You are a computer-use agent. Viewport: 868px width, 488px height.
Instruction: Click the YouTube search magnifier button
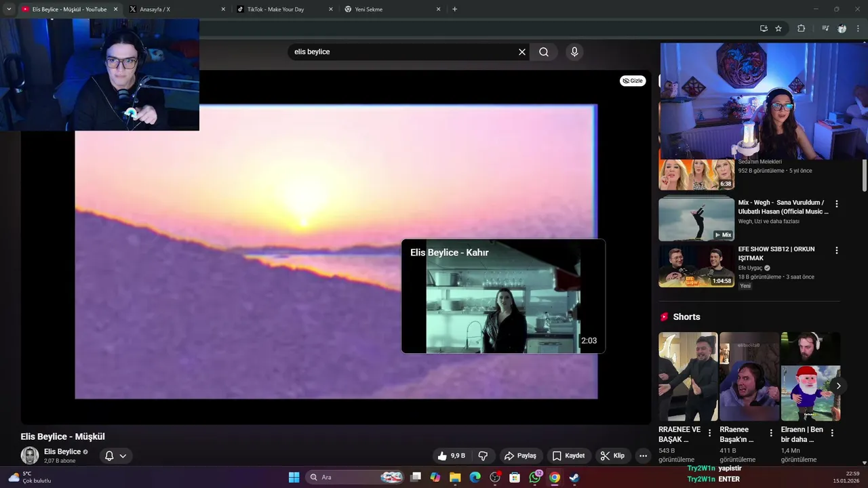[544, 52]
